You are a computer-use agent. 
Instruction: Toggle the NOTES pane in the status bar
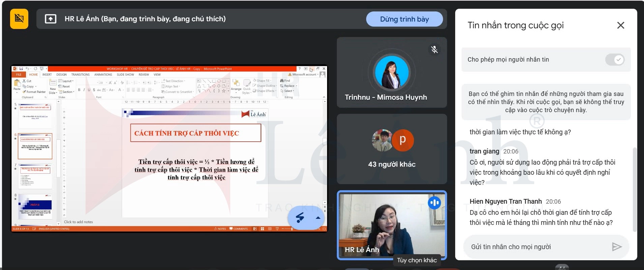point(220,229)
